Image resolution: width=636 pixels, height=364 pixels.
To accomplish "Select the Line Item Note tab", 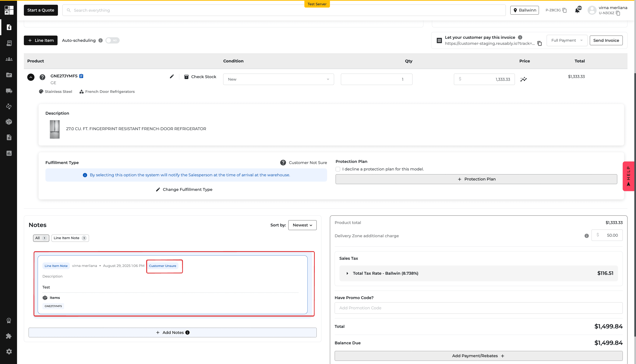I will tap(70, 238).
